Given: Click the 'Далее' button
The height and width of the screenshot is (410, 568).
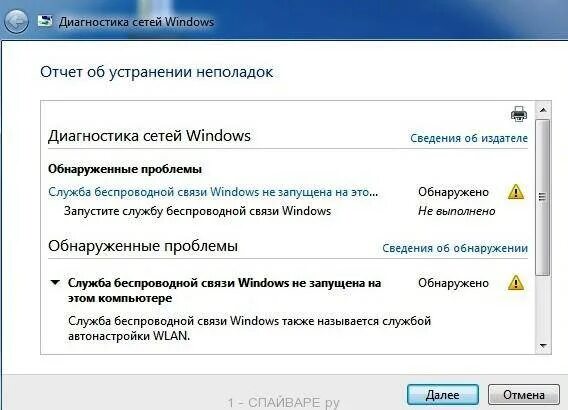Looking at the screenshot, I should click(x=443, y=394).
